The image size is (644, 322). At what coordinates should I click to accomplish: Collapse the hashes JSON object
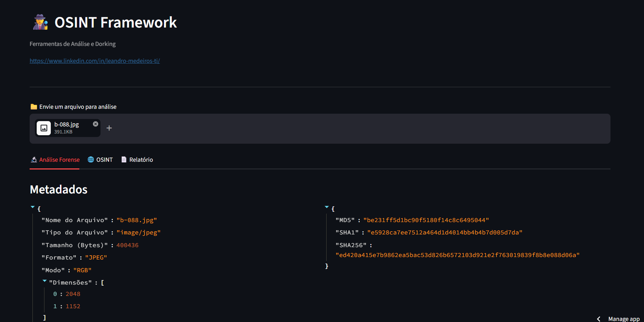327,207
